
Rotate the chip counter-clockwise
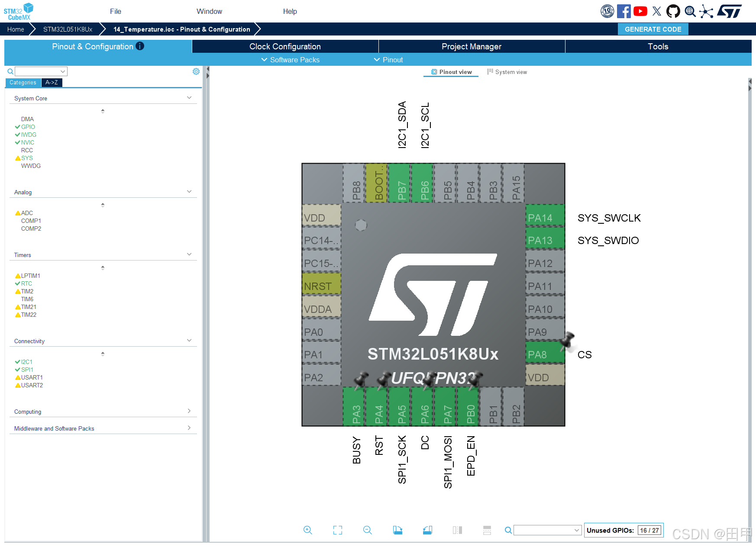coord(427,530)
